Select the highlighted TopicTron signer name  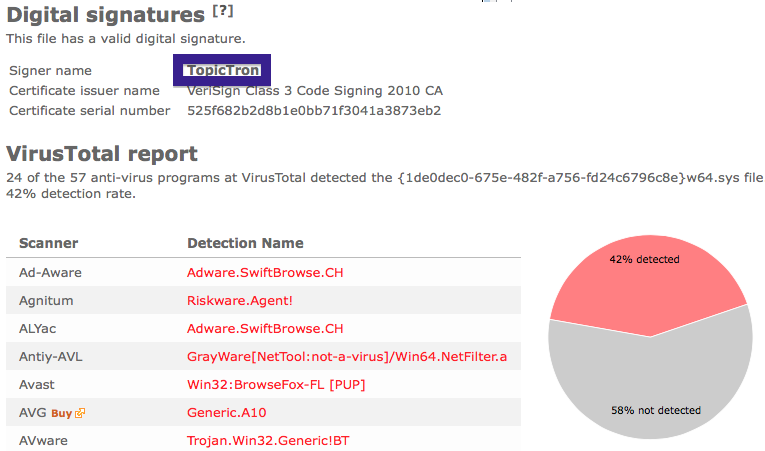(222, 70)
